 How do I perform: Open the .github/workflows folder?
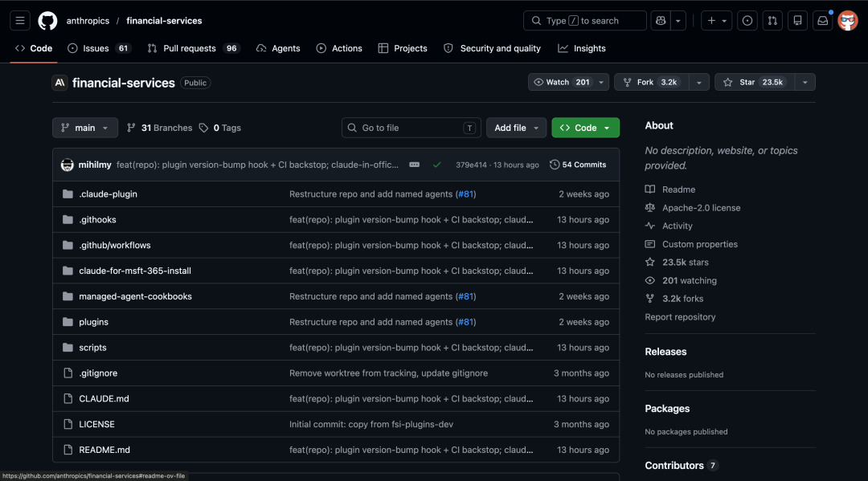coord(115,245)
